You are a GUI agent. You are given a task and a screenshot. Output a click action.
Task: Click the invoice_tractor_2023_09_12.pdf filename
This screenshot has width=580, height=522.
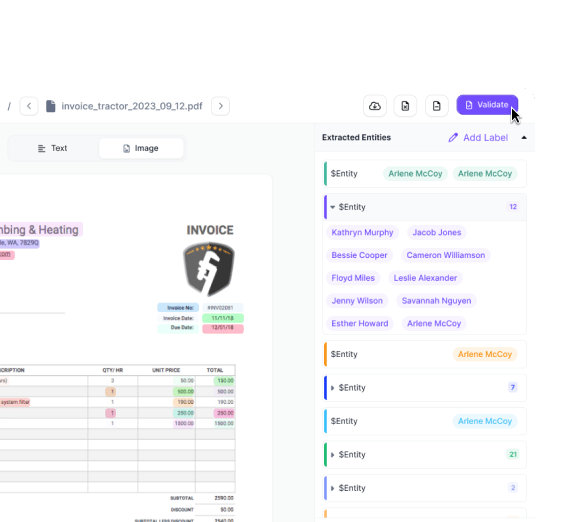click(x=132, y=106)
